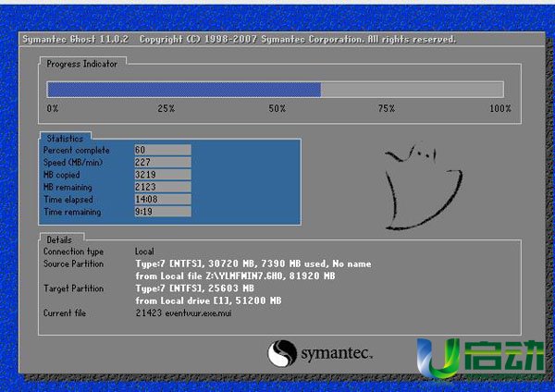Click the eventvwr.exe.mui current file entry
Screen dimensions: 555x392
[183, 313]
